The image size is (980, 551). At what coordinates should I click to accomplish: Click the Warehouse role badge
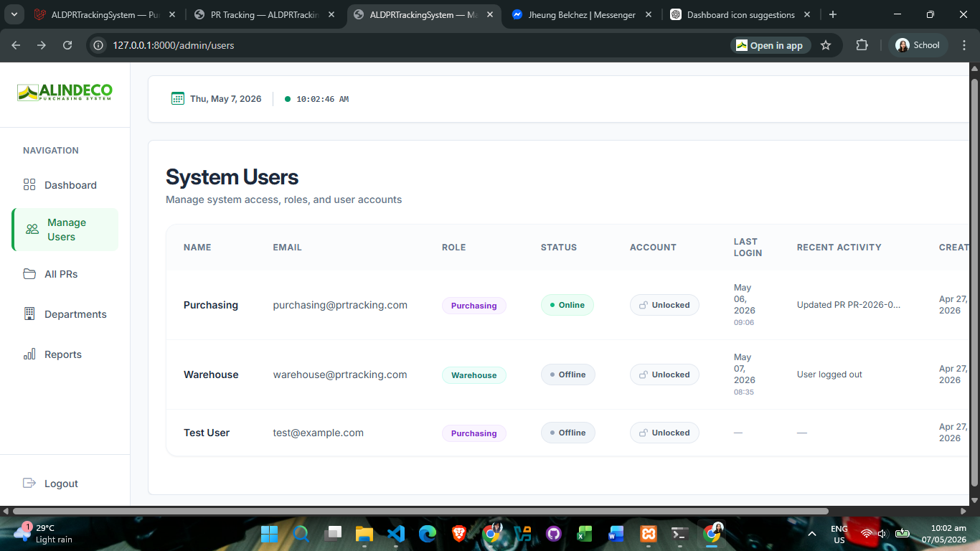click(473, 375)
